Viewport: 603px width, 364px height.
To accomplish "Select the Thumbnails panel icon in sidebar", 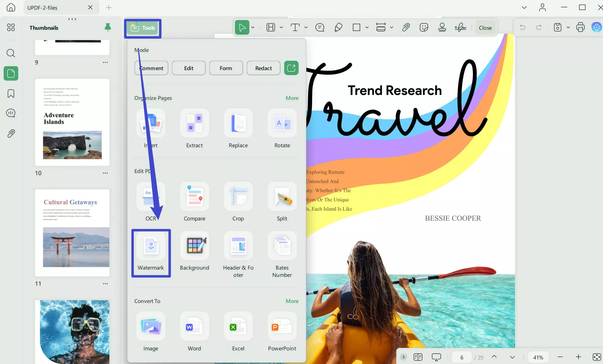I will [11, 73].
